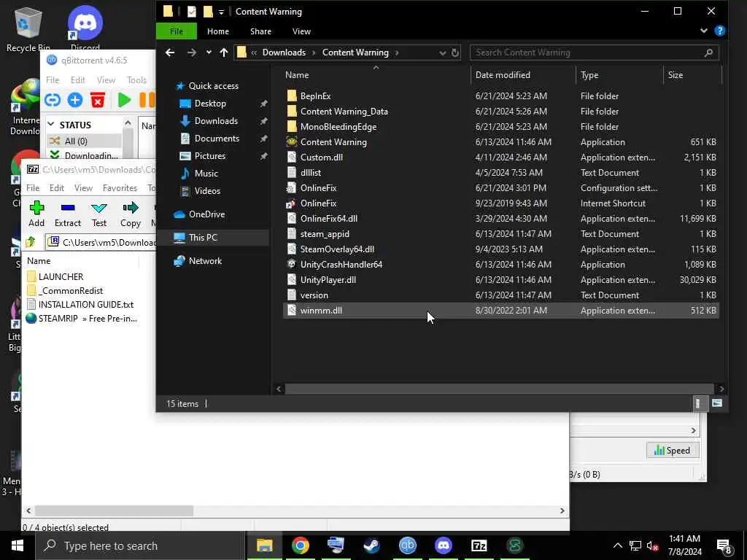Open Chrome from the taskbar
This screenshot has width=747, height=560.
300,545
